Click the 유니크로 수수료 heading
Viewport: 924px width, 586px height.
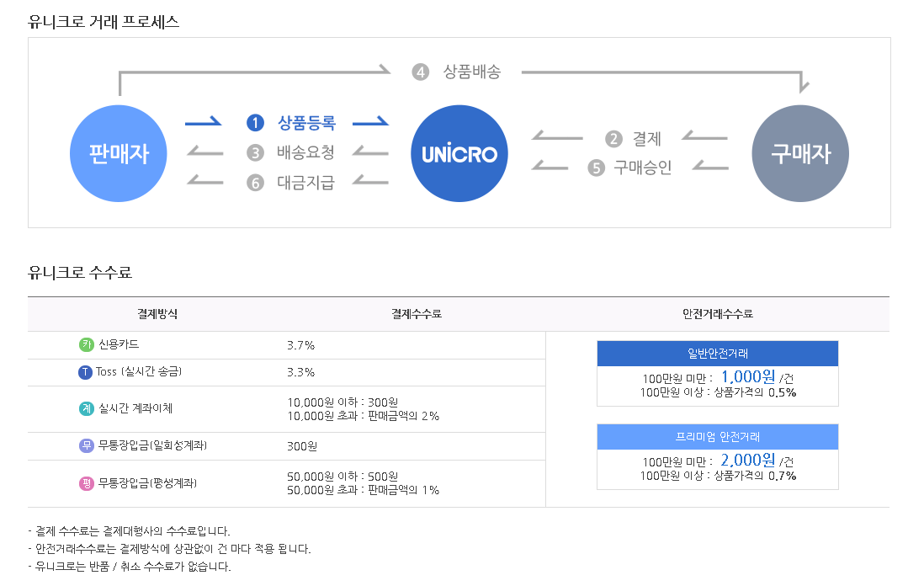(x=80, y=272)
